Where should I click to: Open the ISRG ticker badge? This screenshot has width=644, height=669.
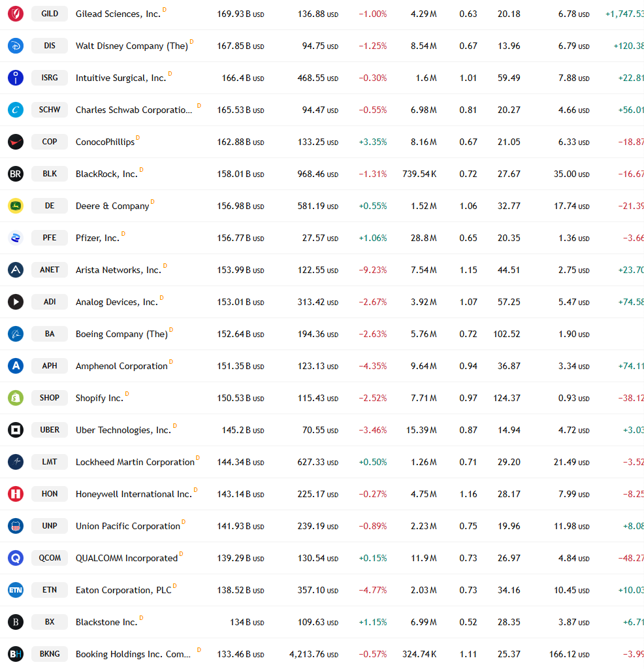pos(50,78)
